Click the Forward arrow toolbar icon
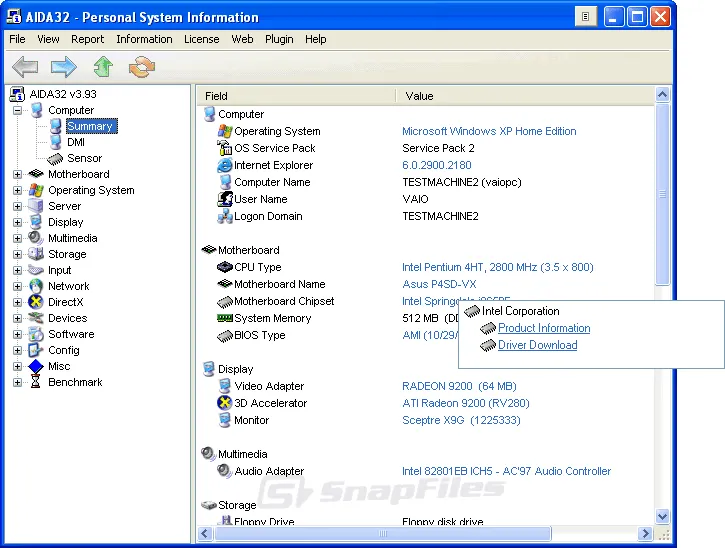 [63, 67]
